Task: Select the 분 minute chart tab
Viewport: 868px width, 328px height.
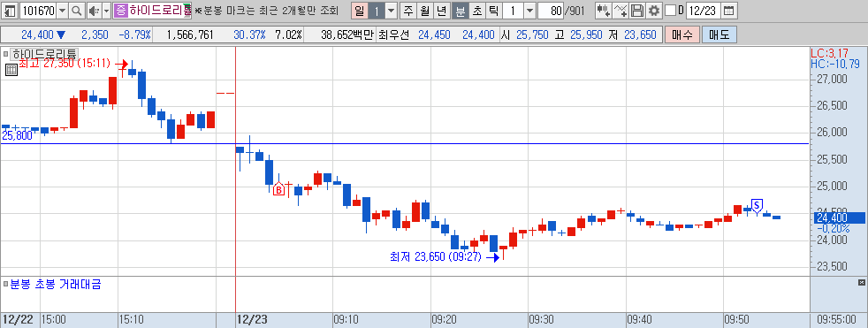Action: click(x=460, y=11)
